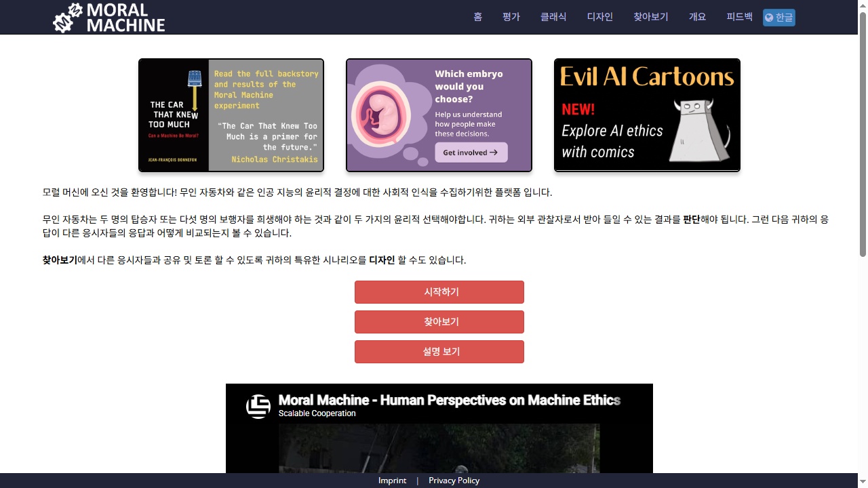Open The Car That Knew Too Much banner
This screenshot has height=488, width=868.
[x=231, y=115]
